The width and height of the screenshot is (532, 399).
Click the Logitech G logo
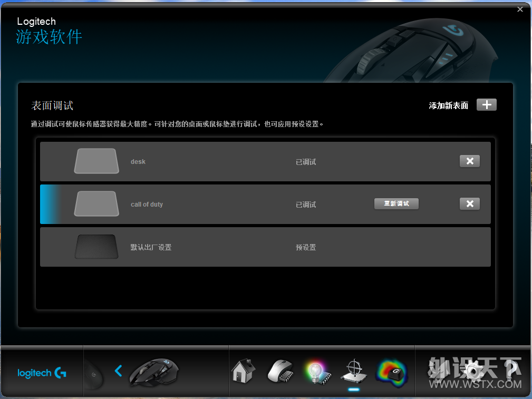(x=42, y=373)
